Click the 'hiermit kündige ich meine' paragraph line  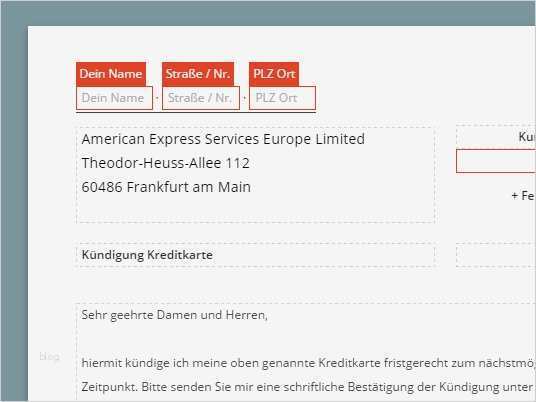308,363
